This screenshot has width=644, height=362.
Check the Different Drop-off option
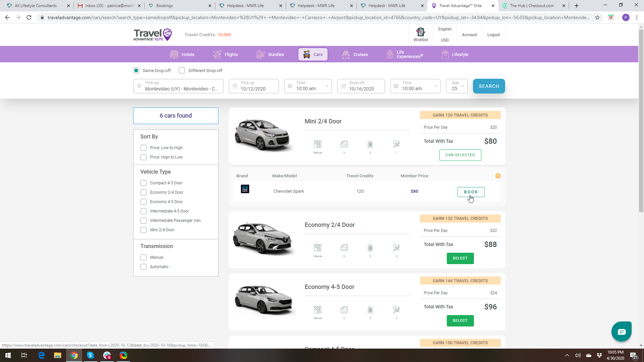[x=182, y=70]
